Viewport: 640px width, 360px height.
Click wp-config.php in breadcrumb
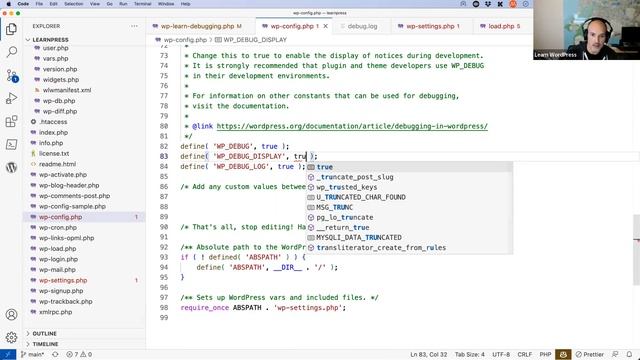click(185, 40)
